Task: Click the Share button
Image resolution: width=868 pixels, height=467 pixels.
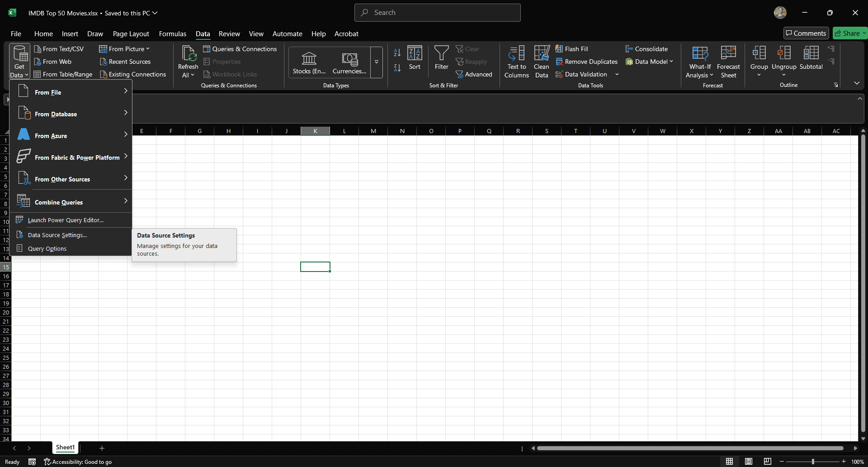Action: [847, 33]
